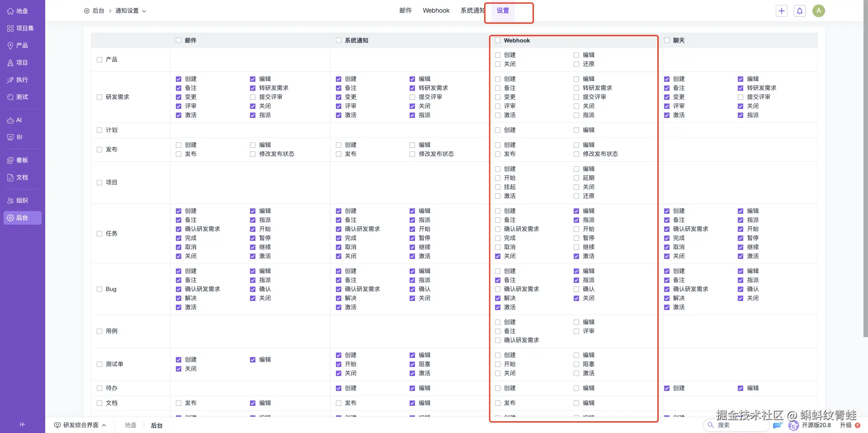Expand the 通知设置 breadcrumb dropdown
Image resolution: width=868 pixels, height=433 pixels.
tap(131, 11)
